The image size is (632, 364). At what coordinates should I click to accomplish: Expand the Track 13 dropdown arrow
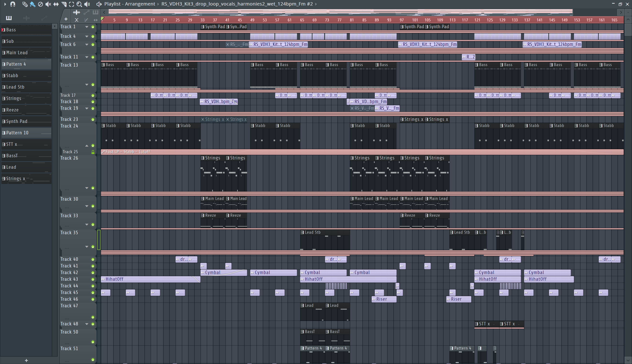click(x=87, y=85)
